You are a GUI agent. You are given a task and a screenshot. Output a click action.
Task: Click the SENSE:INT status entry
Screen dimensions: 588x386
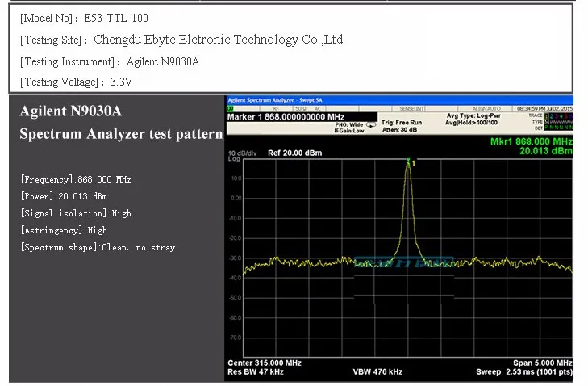pyautogui.click(x=411, y=108)
